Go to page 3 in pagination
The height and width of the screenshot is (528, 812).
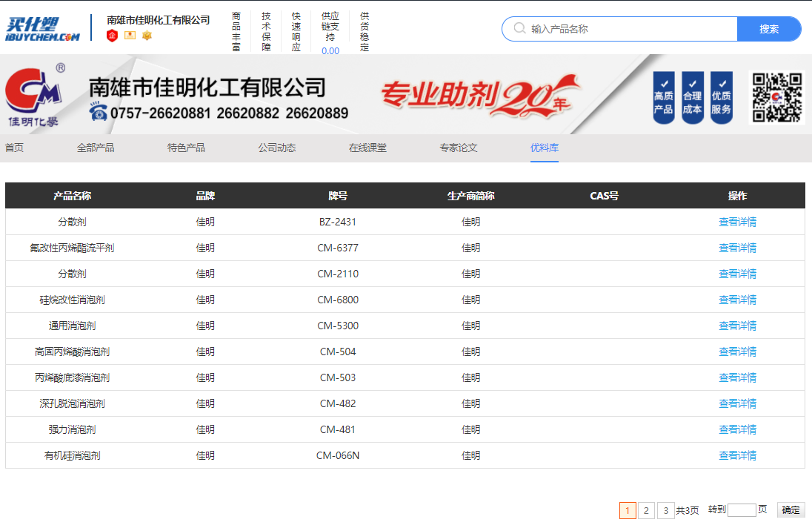tap(666, 510)
